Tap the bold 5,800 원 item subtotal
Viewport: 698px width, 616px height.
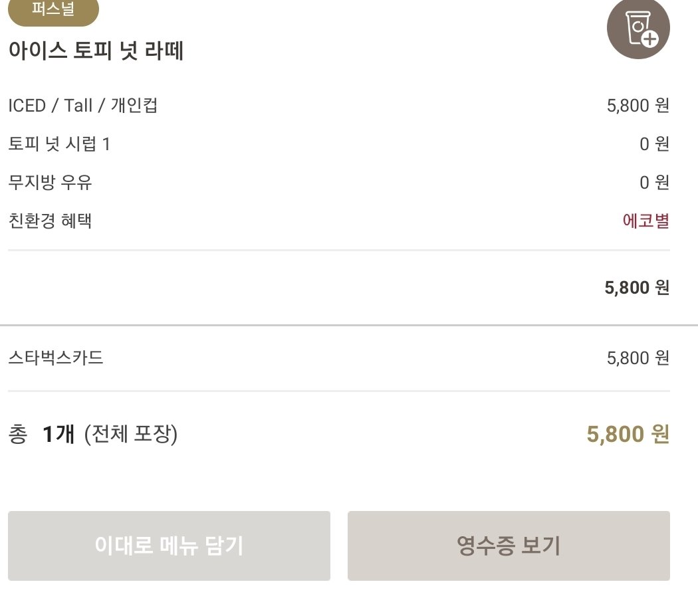click(x=637, y=288)
